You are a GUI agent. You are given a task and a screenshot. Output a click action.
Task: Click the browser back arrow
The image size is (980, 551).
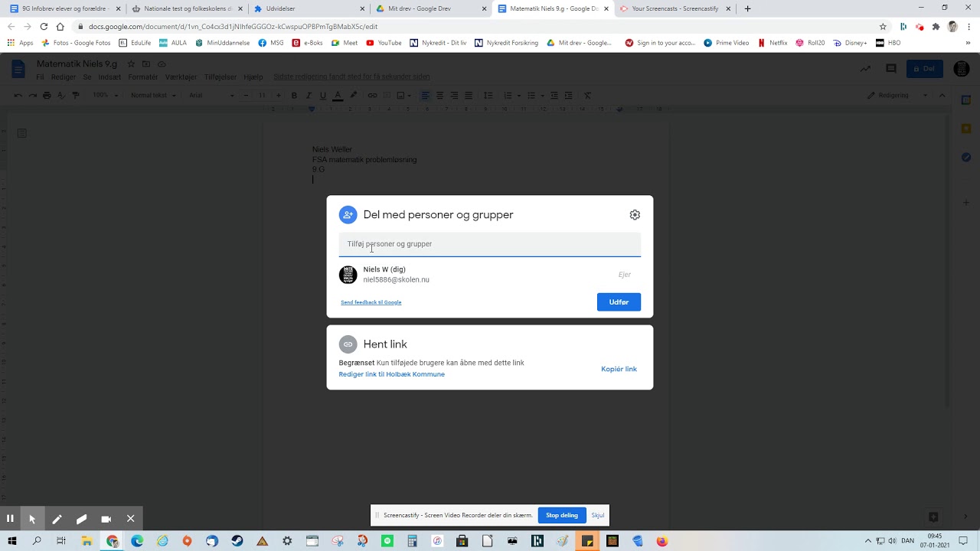click(x=11, y=26)
